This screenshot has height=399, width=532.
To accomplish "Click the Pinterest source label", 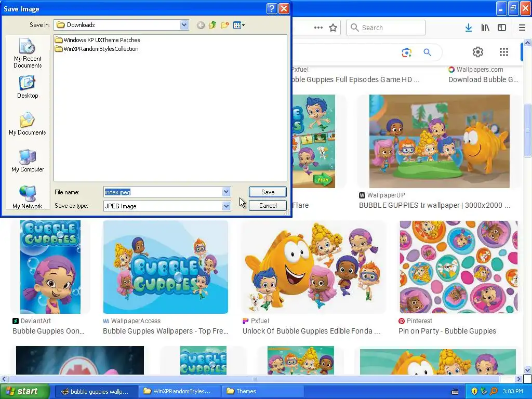I will [419, 321].
